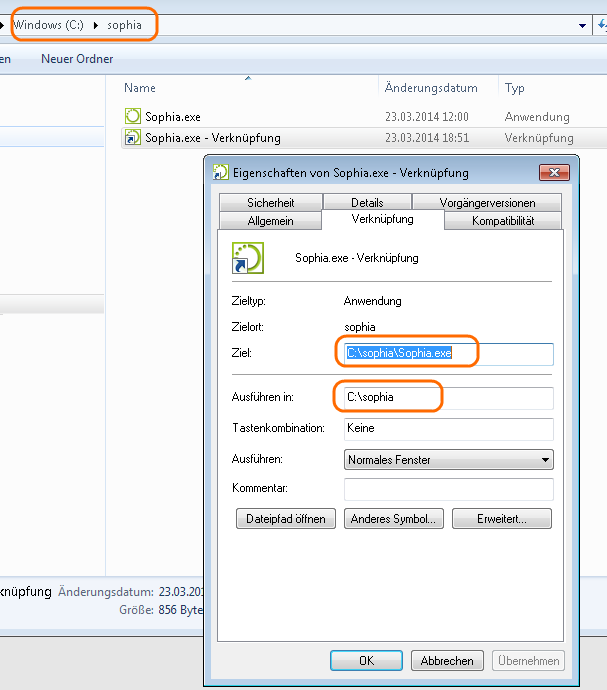607x690 pixels.
Task: Click the Dateipfad öffnen button
Action: pyautogui.click(x=285, y=519)
